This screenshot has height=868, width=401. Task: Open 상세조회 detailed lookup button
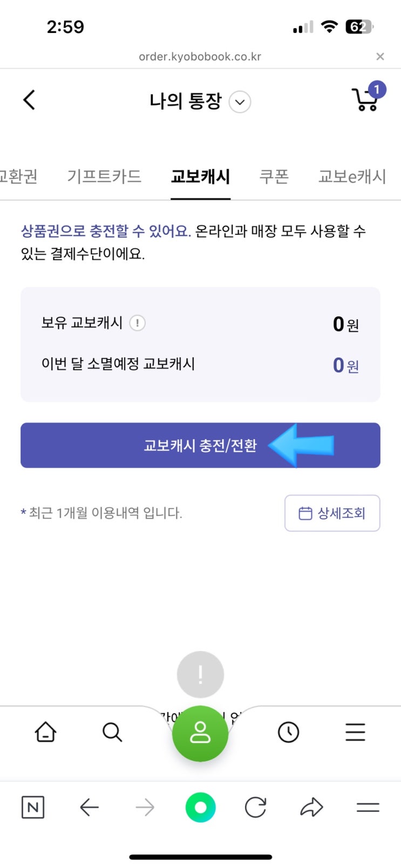click(332, 513)
